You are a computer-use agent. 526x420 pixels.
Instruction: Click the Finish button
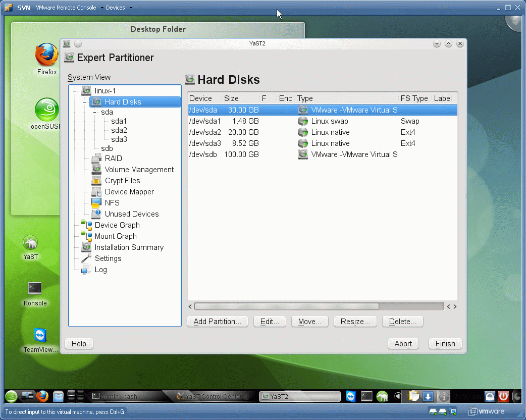click(x=445, y=343)
